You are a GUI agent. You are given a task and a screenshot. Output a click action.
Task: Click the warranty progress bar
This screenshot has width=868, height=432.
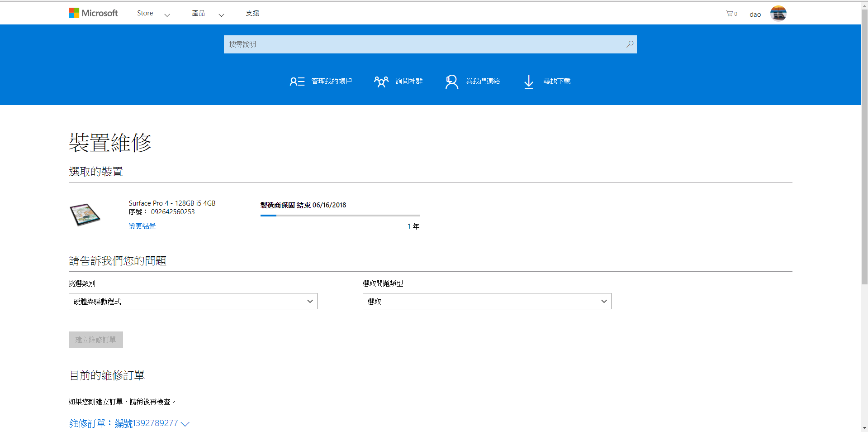[340, 216]
